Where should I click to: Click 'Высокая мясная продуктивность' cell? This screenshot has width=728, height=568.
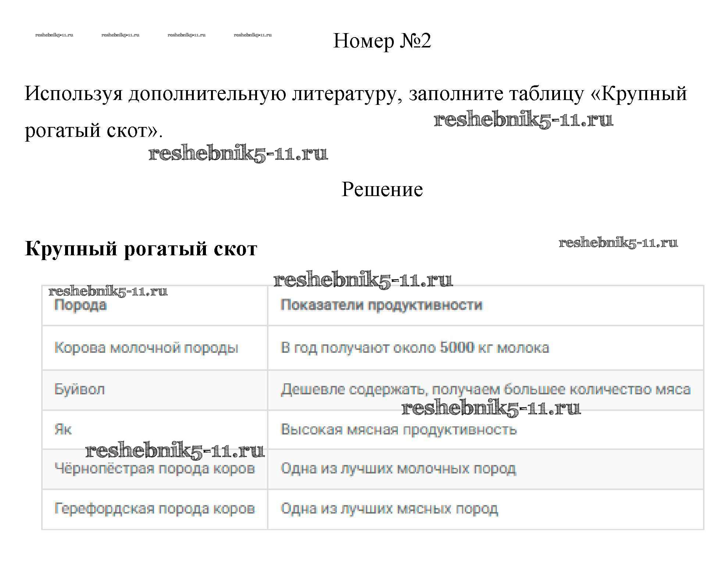pyautogui.click(x=399, y=429)
